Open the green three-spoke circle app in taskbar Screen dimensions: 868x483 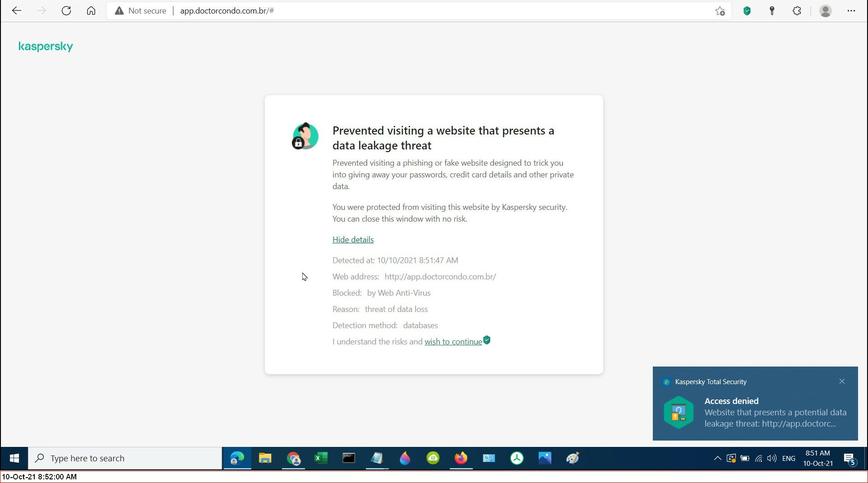pos(517,459)
